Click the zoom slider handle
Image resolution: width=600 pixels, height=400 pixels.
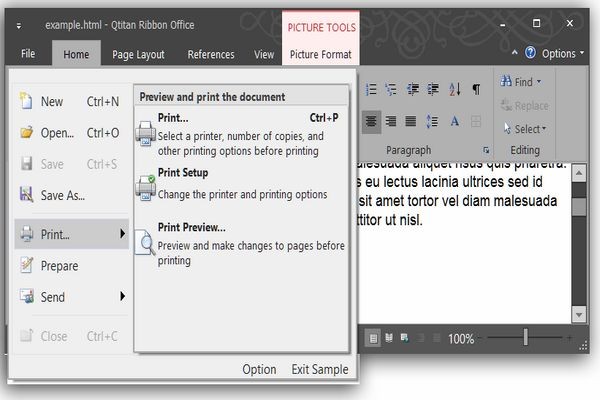526,337
